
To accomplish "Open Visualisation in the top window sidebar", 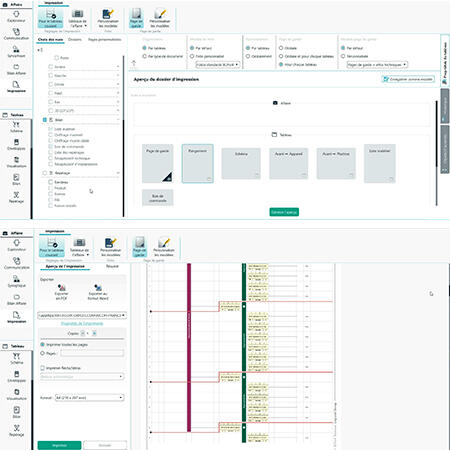I will point(16,162).
